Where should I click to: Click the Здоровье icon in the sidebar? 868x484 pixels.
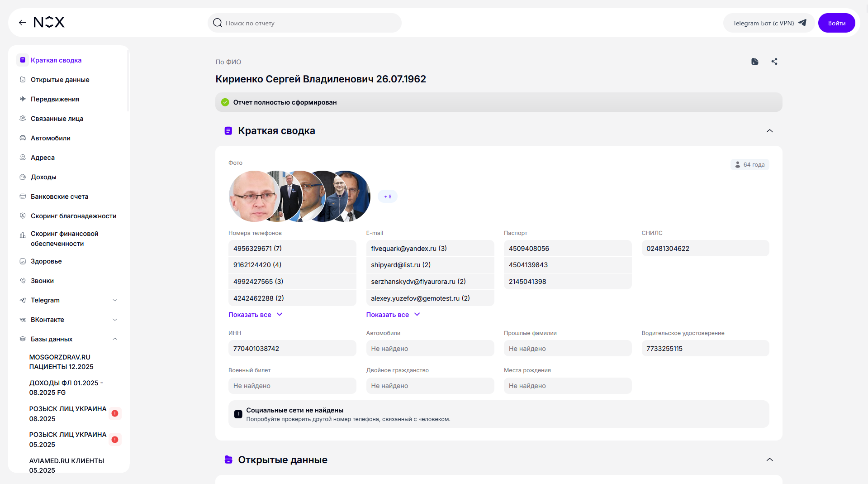(x=23, y=261)
